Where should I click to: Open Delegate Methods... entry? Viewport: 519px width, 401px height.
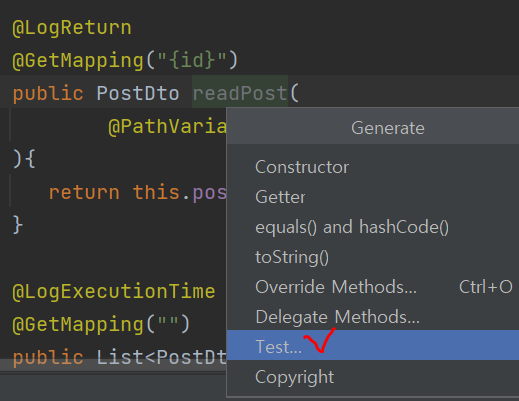coord(373,317)
